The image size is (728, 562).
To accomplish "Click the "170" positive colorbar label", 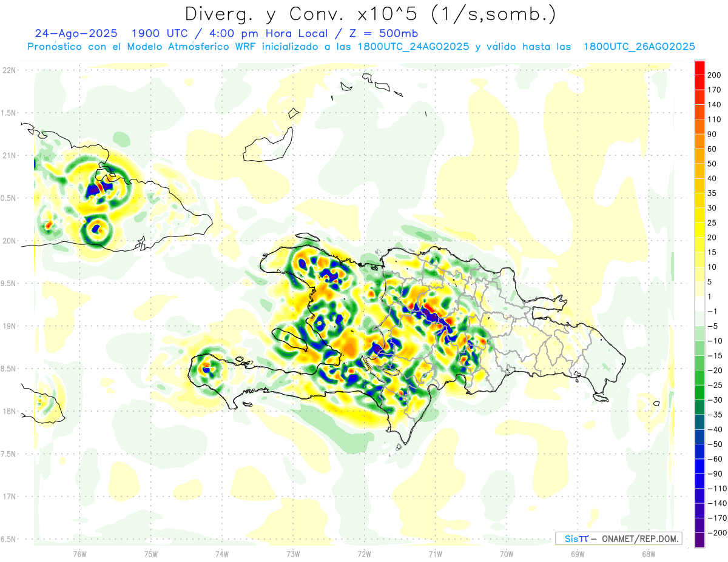I will pos(715,90).
